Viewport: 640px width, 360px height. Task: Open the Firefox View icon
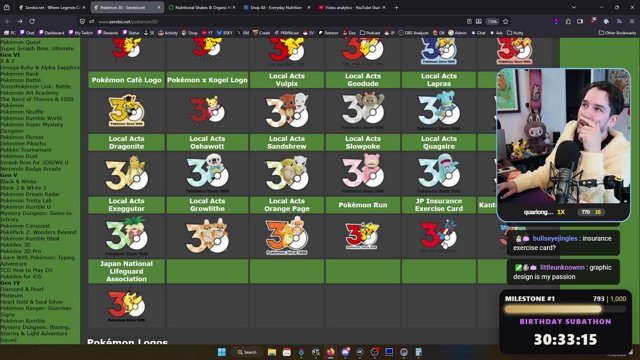pyautogui.click(x=7, y=7)
